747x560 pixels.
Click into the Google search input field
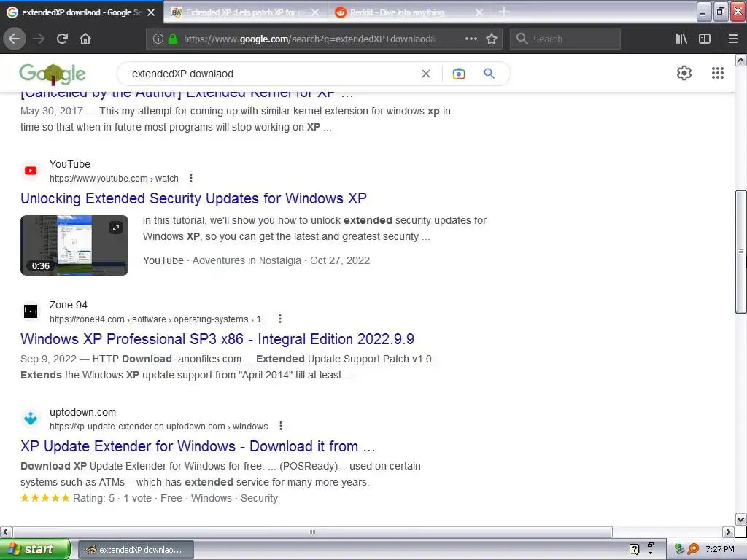click(x=271, y=74)
